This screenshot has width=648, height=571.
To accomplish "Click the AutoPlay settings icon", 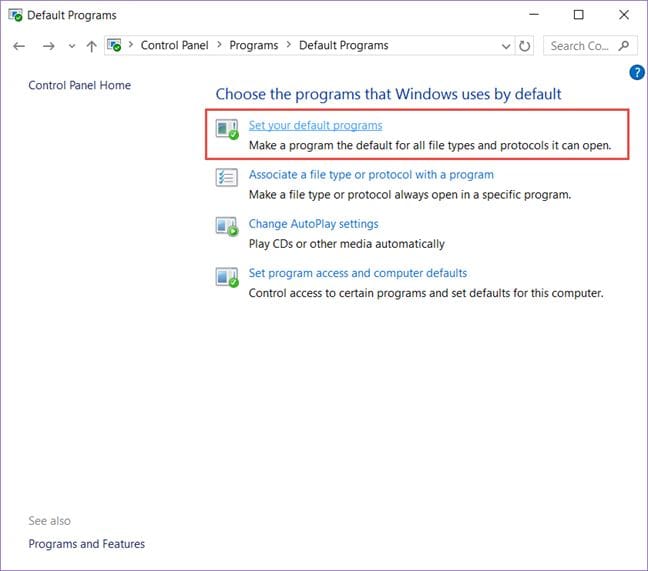I will coord(227,227).
